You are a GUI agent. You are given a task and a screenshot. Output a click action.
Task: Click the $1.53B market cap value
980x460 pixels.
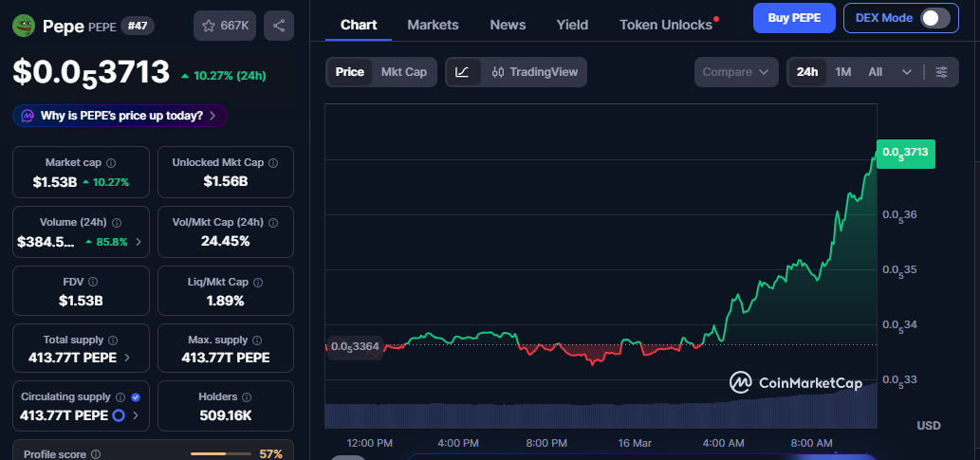(x=56, y=182)
